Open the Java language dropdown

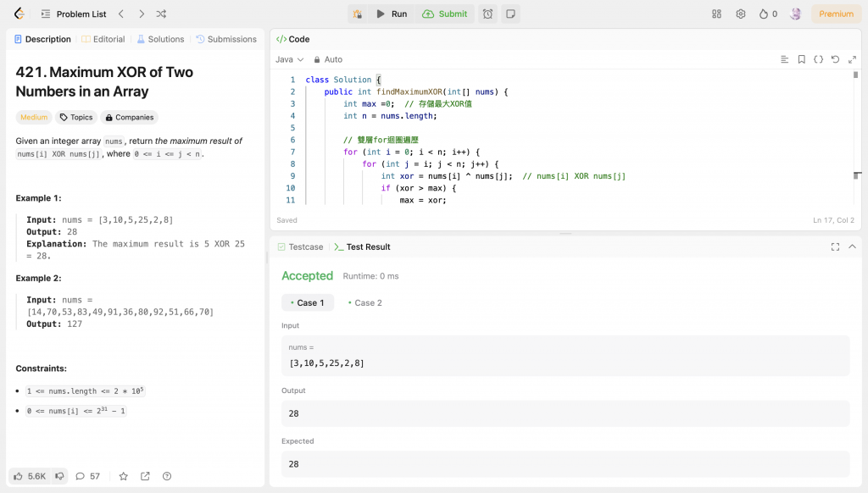[x=289, y=59]
